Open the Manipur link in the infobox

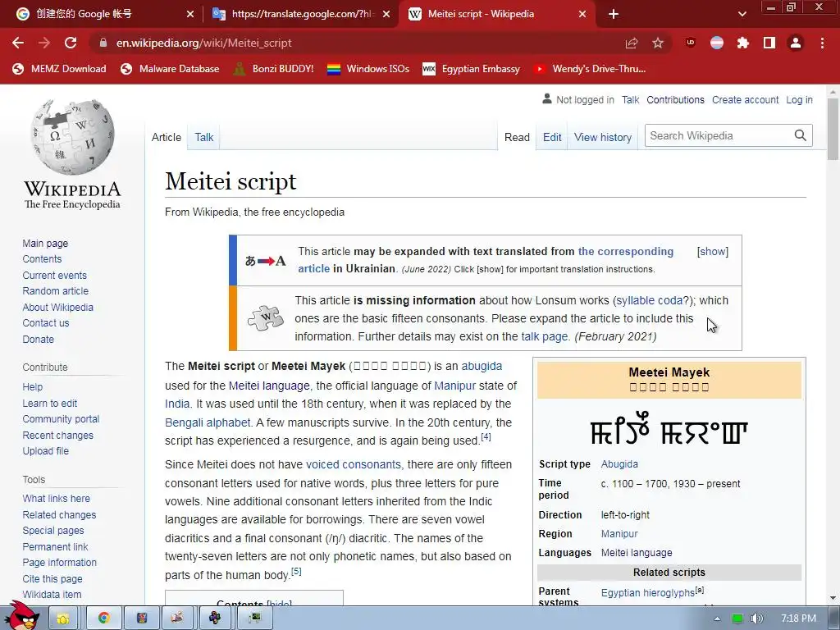(619, 533)
